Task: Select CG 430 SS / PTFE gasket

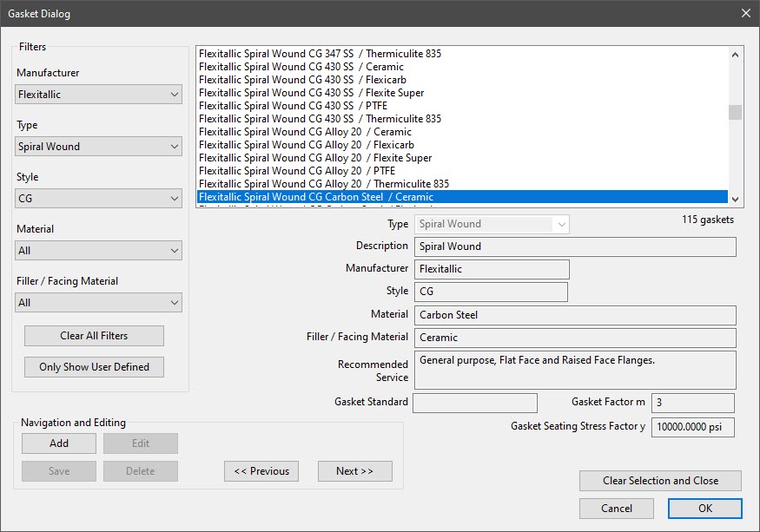Action: 462,106
